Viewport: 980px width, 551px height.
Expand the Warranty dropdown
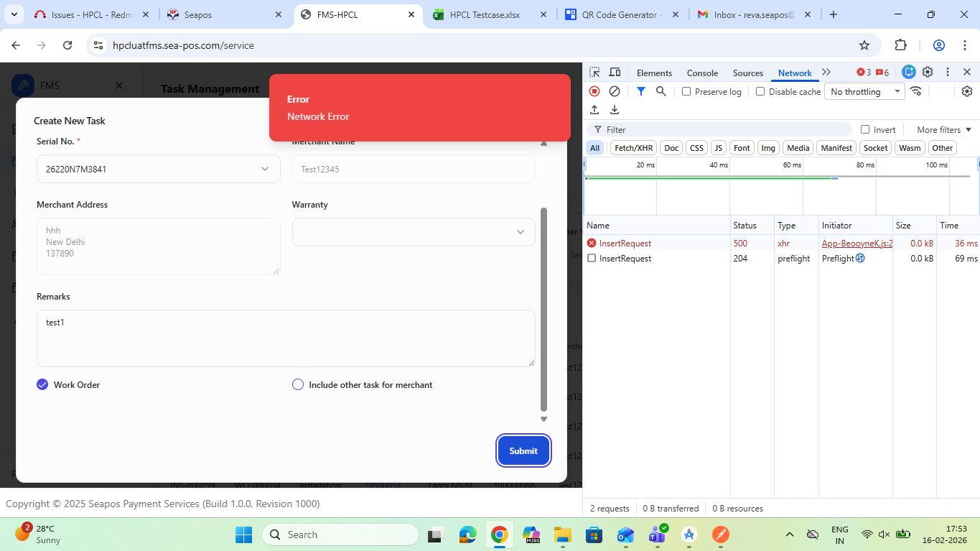coord(414,232)
